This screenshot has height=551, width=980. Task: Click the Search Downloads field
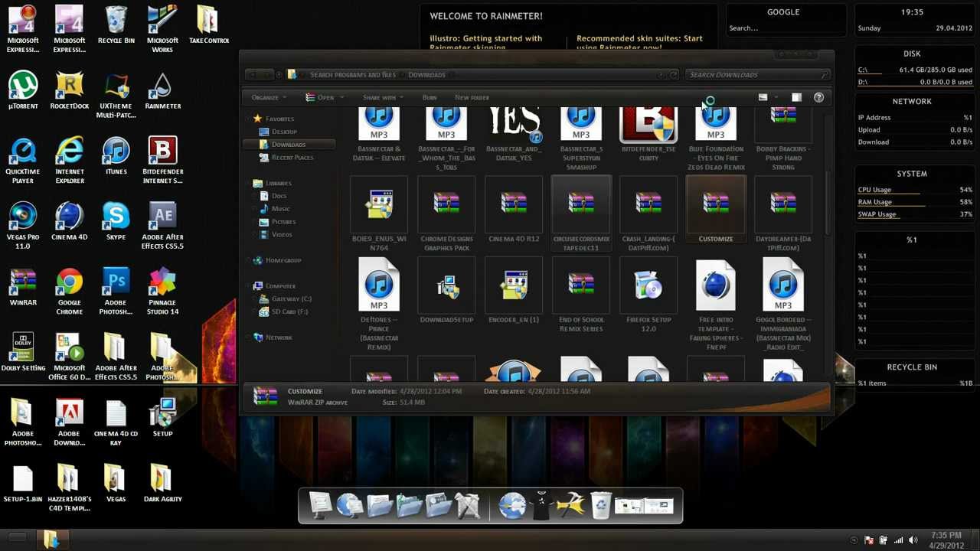758,74
